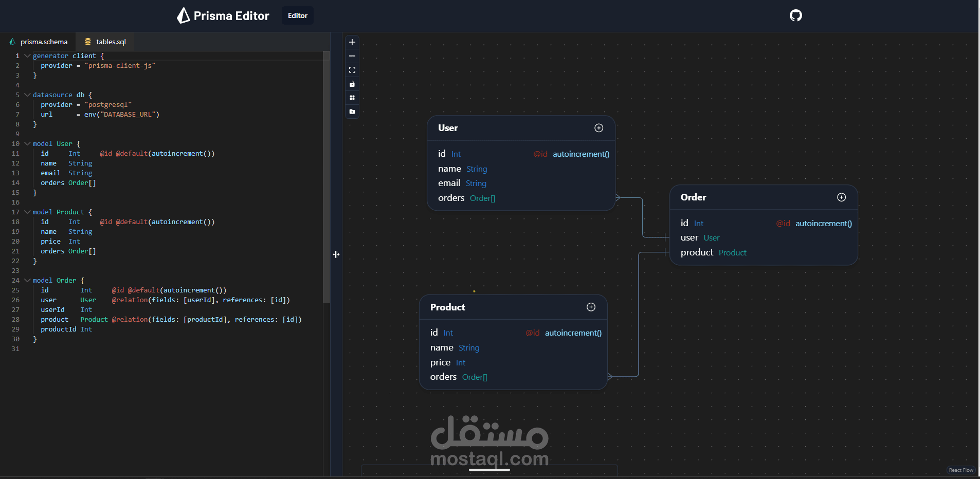Select the Product node title

click(x=447, y=307)
